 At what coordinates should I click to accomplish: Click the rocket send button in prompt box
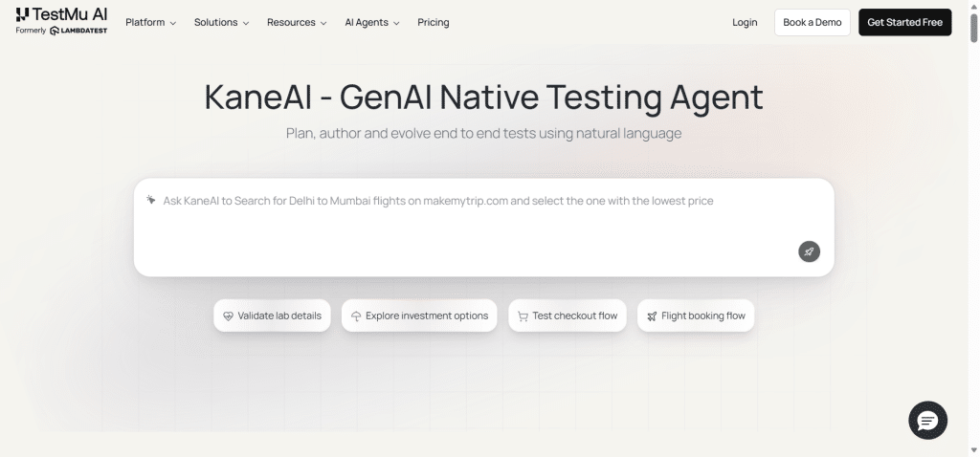click(x=809, y=251)
